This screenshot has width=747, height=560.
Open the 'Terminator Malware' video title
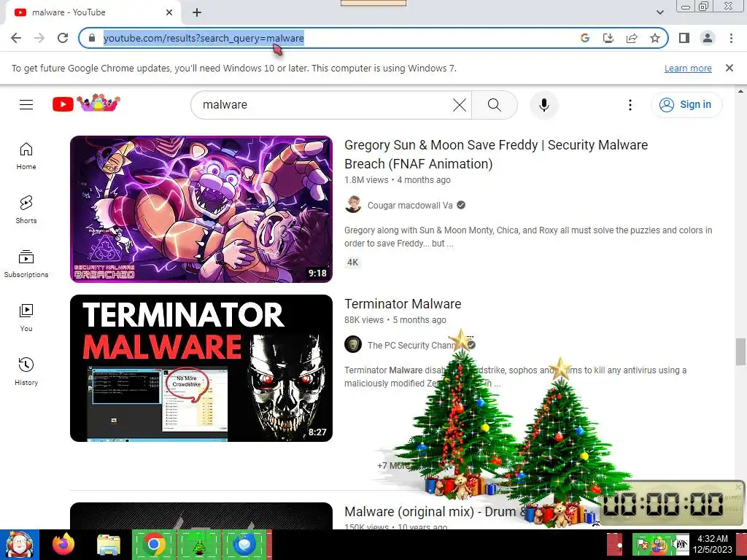[x=403, y=304]
